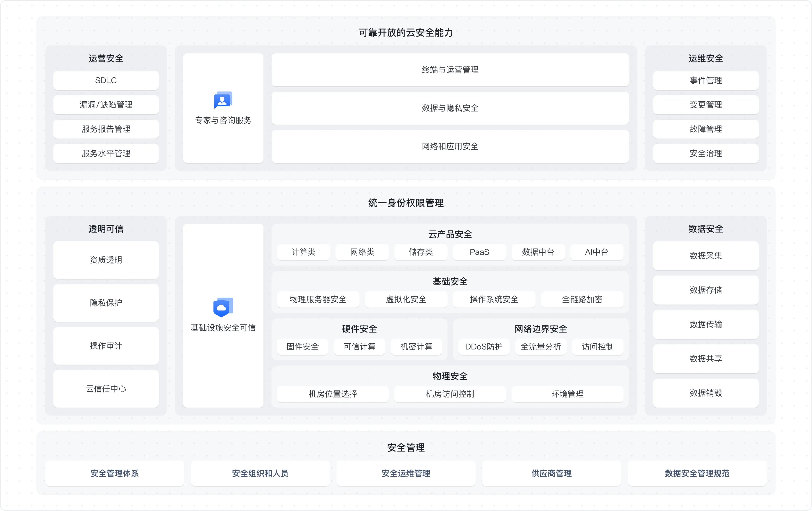Select 操作系统安全 item
Screen dimensions: 812x511
[494, 299]
